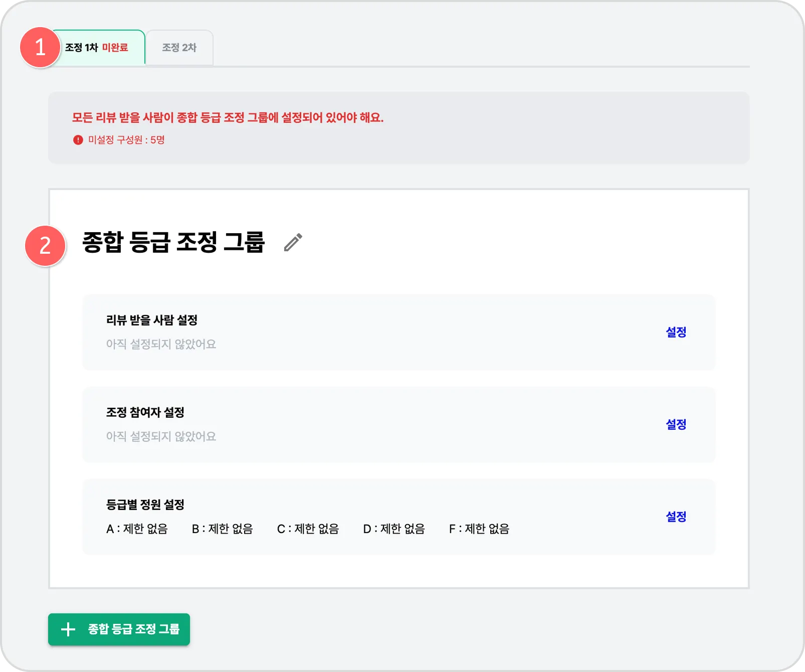Click the 'A : 제한 없음' grade limit
This screenshot has height=672, width=805.
tap(137, 529)
